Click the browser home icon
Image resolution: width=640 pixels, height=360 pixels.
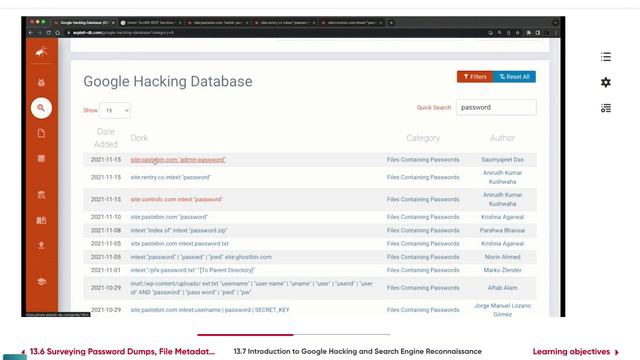click(58, 33)
